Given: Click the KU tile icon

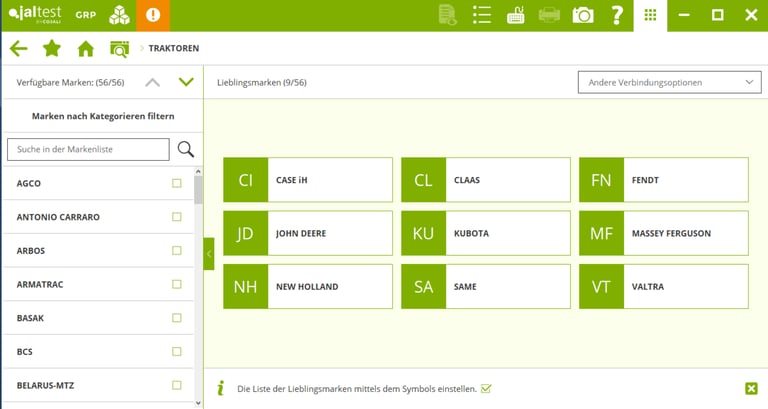Looking at the screenshot, I should pos(424,233).
